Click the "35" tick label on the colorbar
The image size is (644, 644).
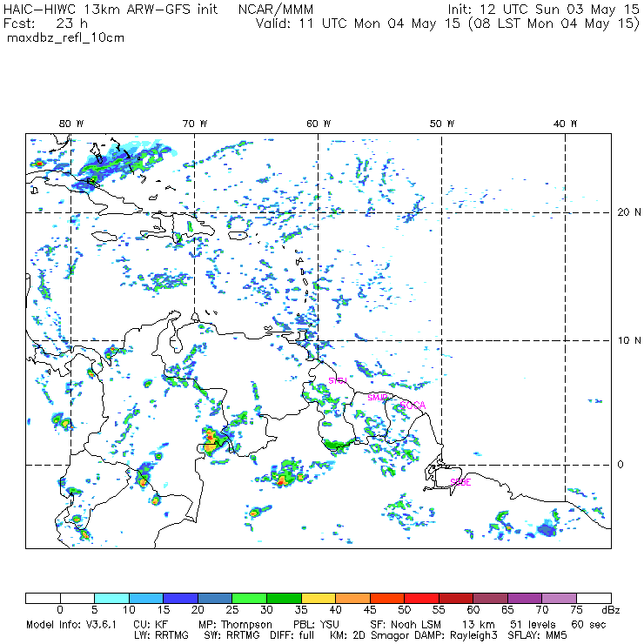point(301,610)
